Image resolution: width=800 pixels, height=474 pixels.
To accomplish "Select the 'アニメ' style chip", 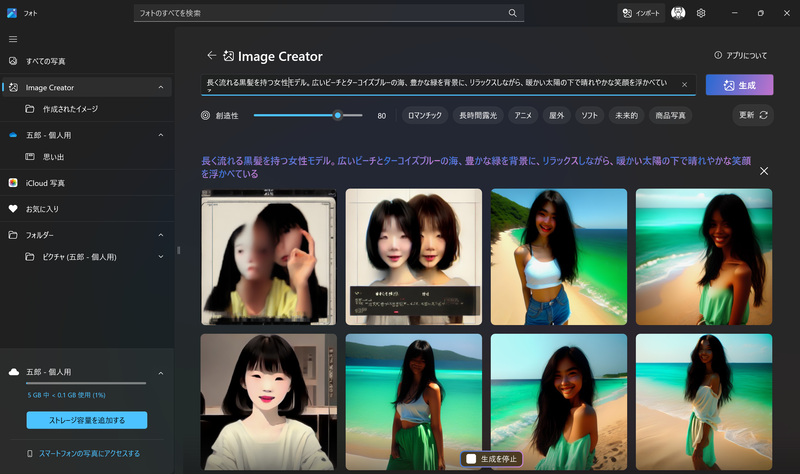I will pyautogui.click(x=523, y=115).
